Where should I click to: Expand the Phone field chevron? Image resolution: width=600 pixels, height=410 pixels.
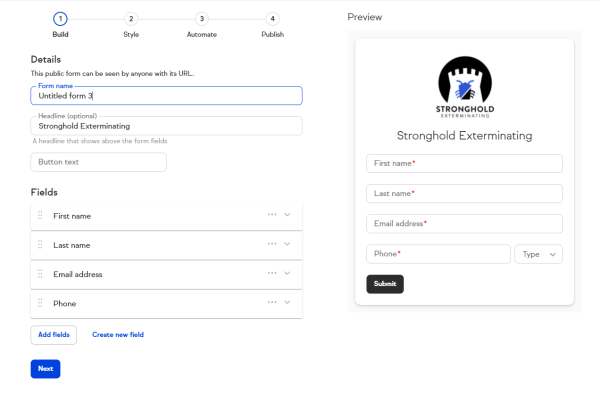(x=287, y=302)
